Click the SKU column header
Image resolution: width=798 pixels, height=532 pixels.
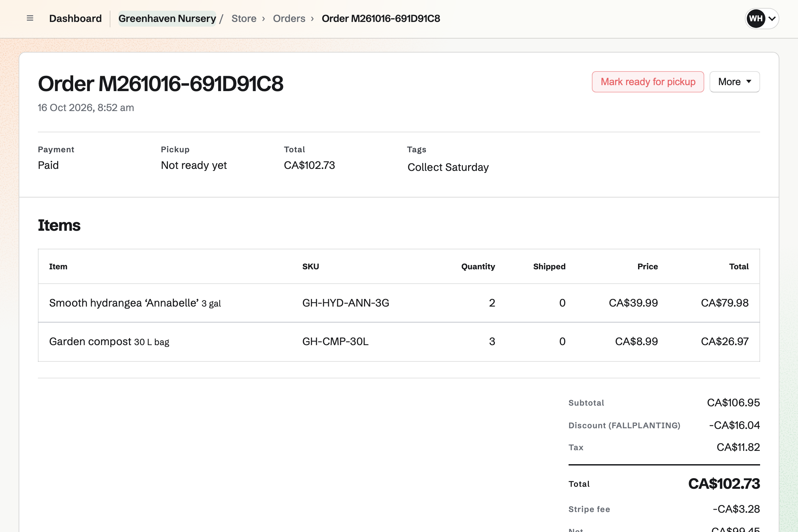click(311, 266)
